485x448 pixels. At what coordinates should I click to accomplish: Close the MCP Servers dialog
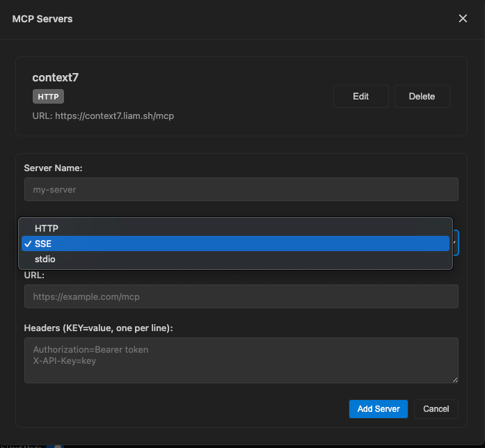(x=463, y=19)
